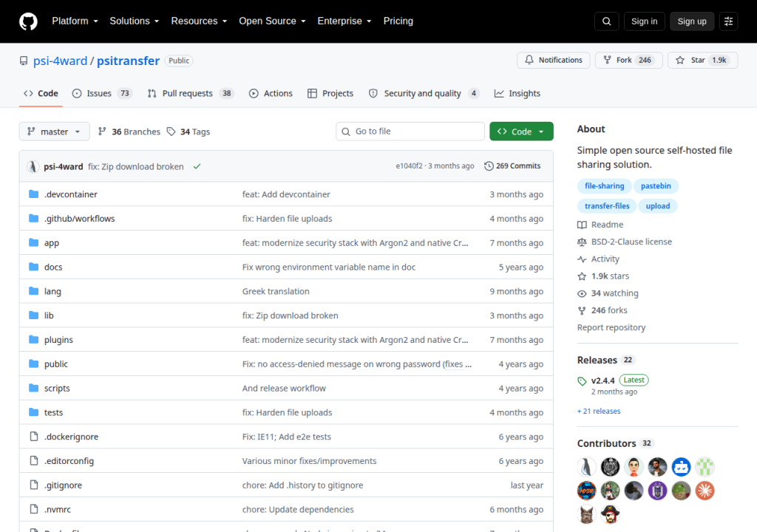Open the 'Greek translation' commit message

(x=276, y=292)
